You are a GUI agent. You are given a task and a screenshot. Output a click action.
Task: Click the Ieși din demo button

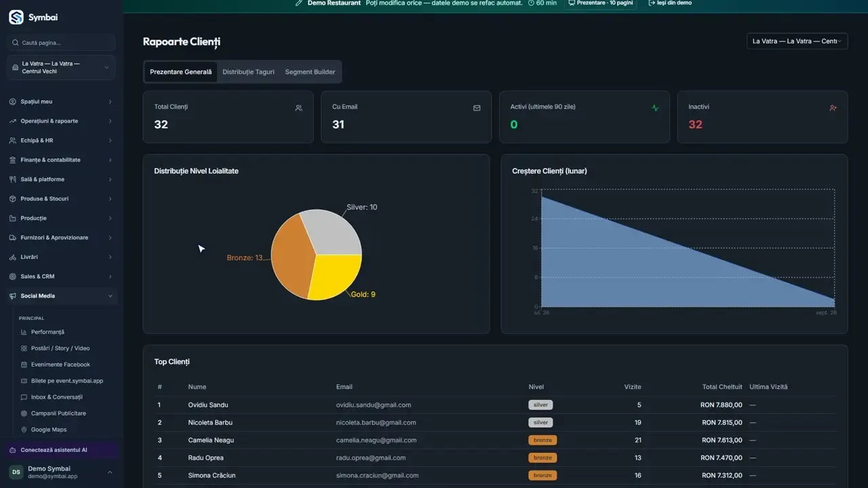[x=670, y=3]
